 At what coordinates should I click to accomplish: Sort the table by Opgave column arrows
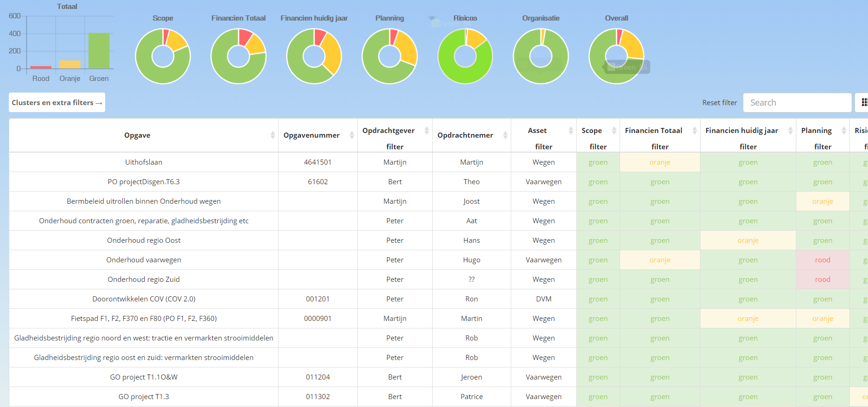tap(273, 135)
